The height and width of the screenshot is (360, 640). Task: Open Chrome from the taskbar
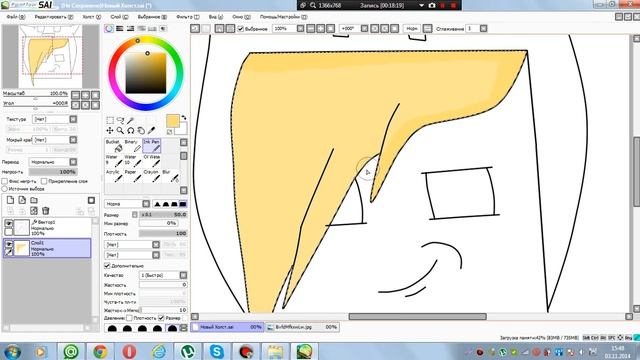click(100, 351)
